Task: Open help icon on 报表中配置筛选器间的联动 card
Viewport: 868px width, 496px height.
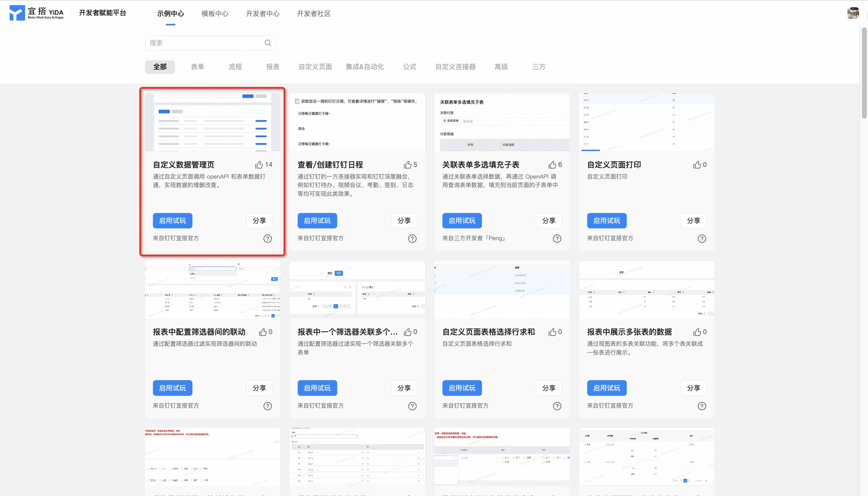Action: (x=268, y=406)
